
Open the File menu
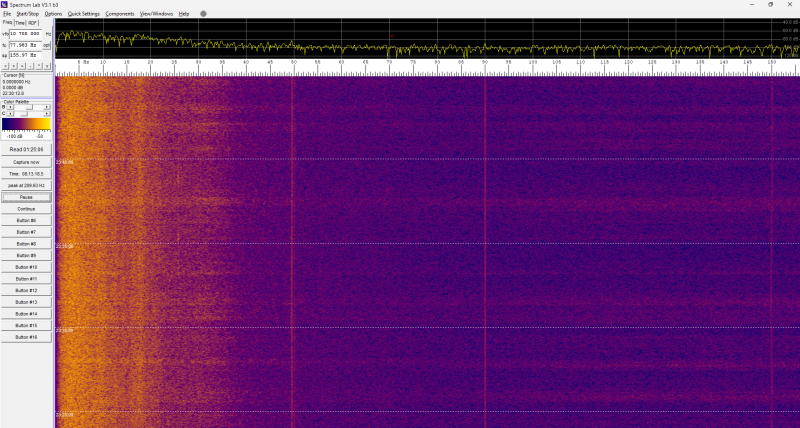pos(7,14)
